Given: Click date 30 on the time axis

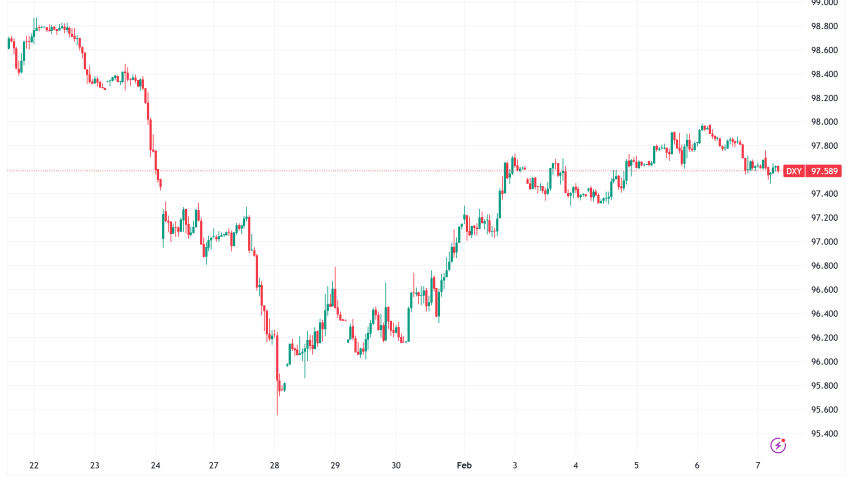Looking at the screenshot, I should [396, 466].
